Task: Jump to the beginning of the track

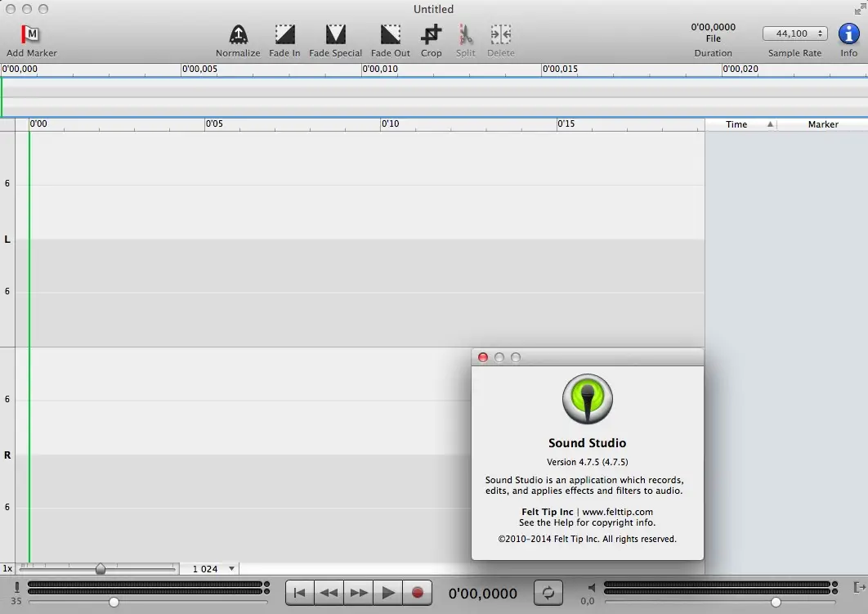Action: (299, 593)
